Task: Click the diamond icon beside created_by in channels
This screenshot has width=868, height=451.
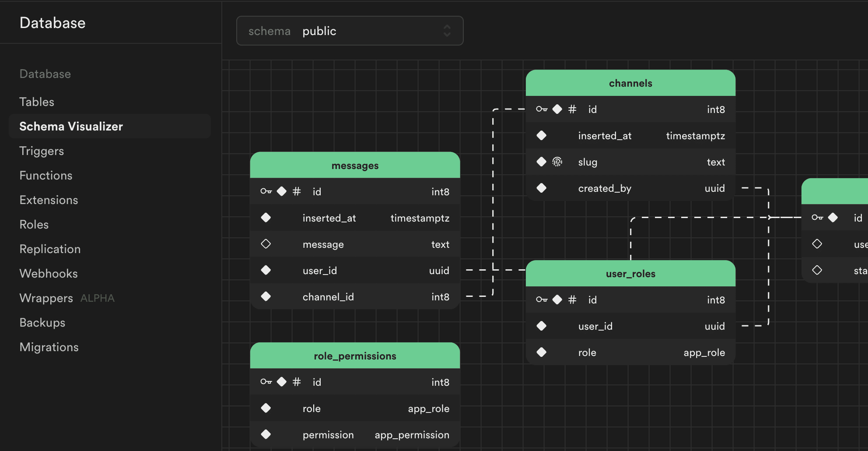Action: pos(541,188)
